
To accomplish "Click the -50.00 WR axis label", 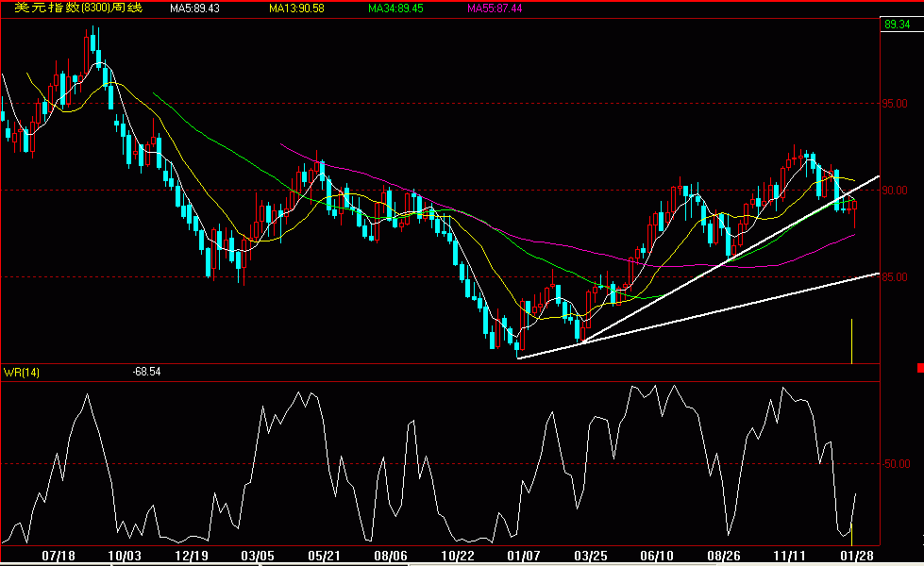I will click(896, 464).
